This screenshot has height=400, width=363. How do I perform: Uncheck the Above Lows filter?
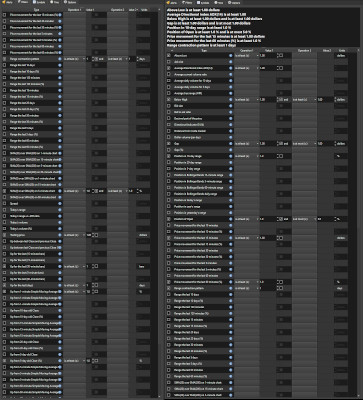click(169, 56)
